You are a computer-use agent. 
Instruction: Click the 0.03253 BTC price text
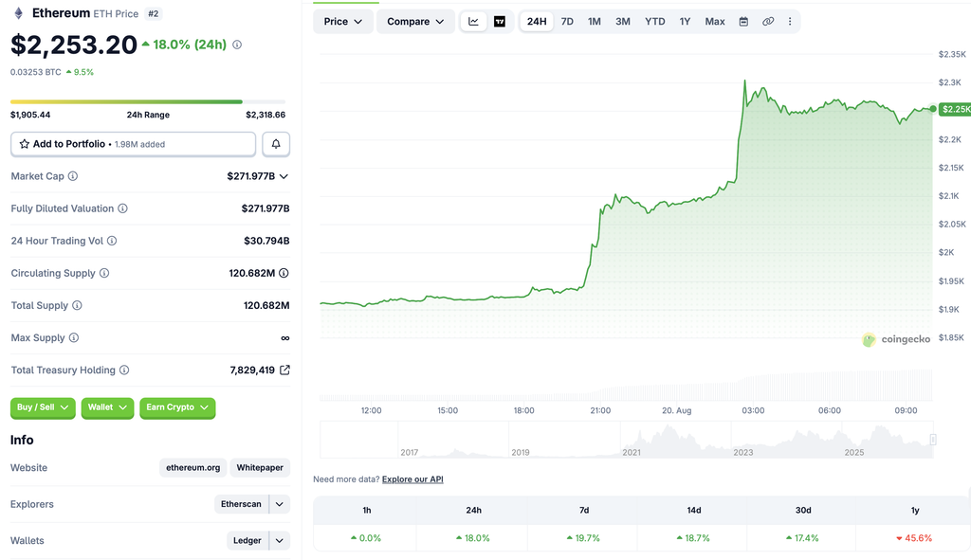36,72
